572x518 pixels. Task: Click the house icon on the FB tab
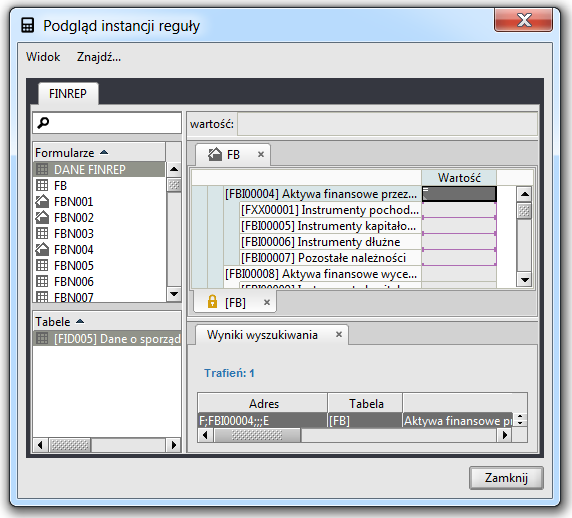coord(215,154)
